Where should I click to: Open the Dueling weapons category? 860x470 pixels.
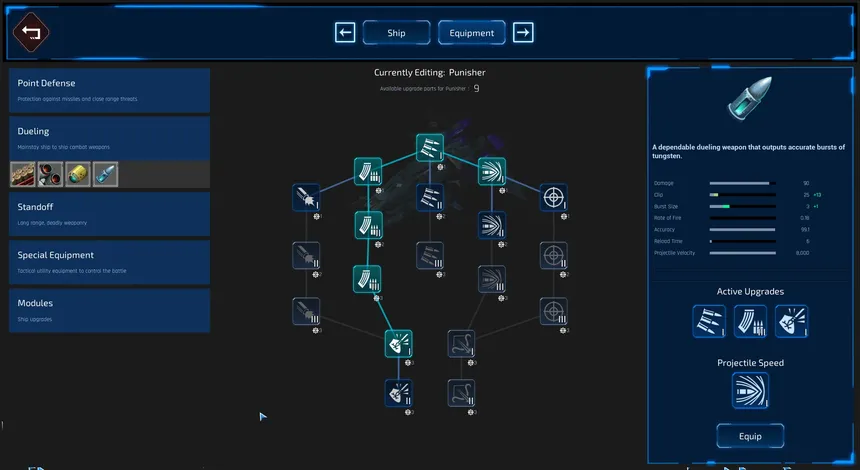[x=110, y=138]
